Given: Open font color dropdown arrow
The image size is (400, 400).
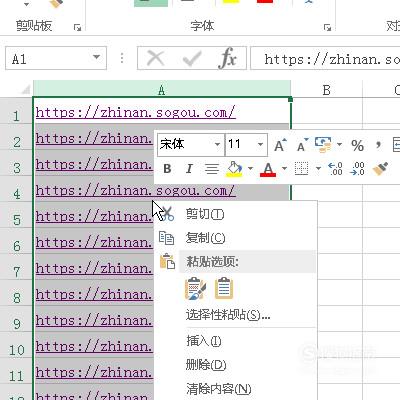Looking at the screenshot, I should pos(284,169).
